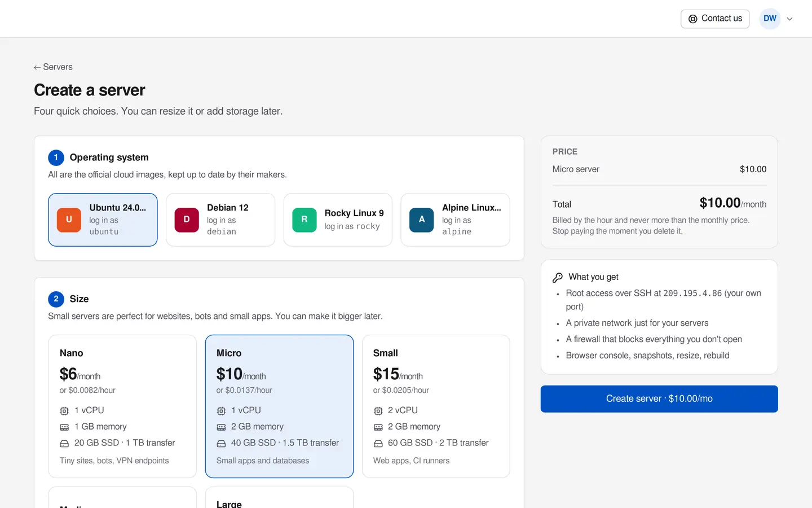Click the memory icon in the Small card

[x=378, y=427]
